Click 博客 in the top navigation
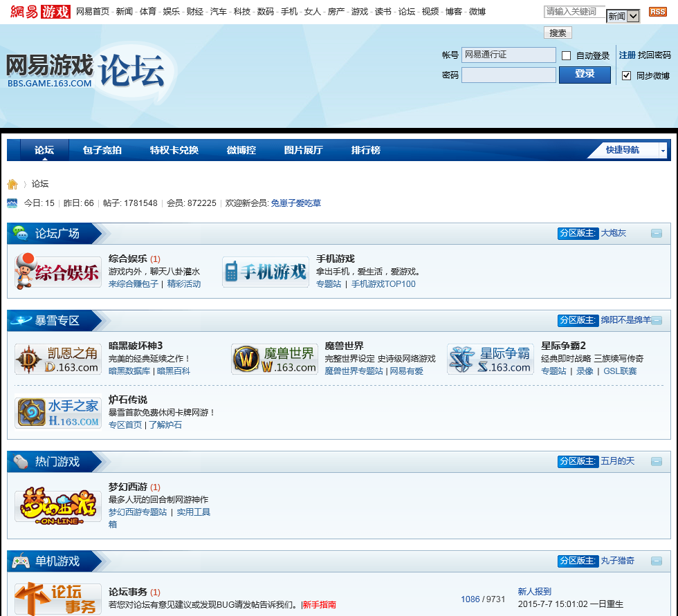The height and width of the screenshot is (616, 678). [x=454, y=12]
